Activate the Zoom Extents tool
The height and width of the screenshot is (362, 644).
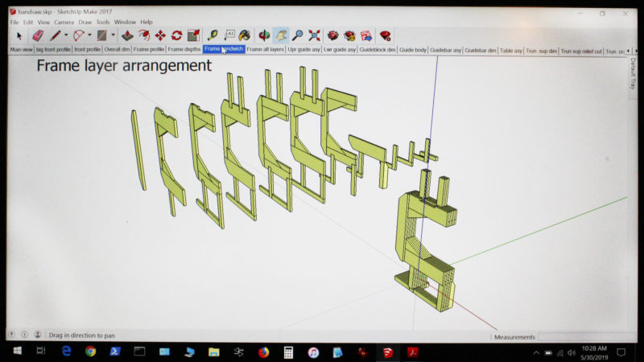pos(314,36)
